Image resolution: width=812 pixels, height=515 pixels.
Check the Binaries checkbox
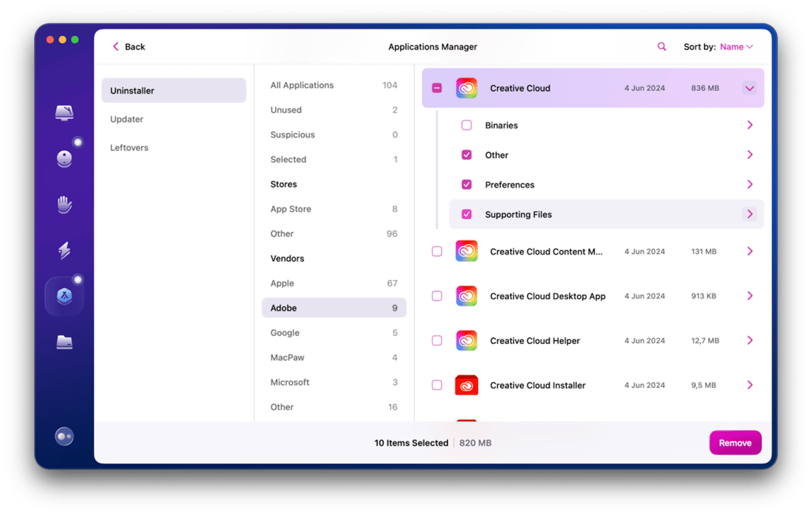click(x=467, y=126)
